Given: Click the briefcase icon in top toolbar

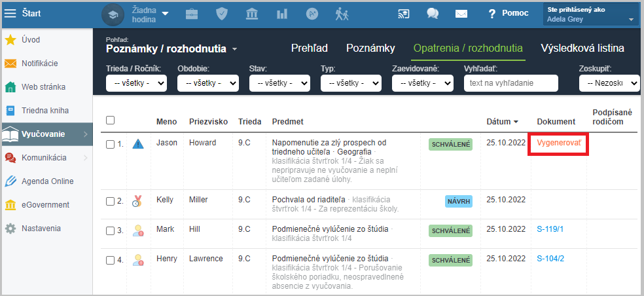Looking at the screenshot, I should (191, 14).
